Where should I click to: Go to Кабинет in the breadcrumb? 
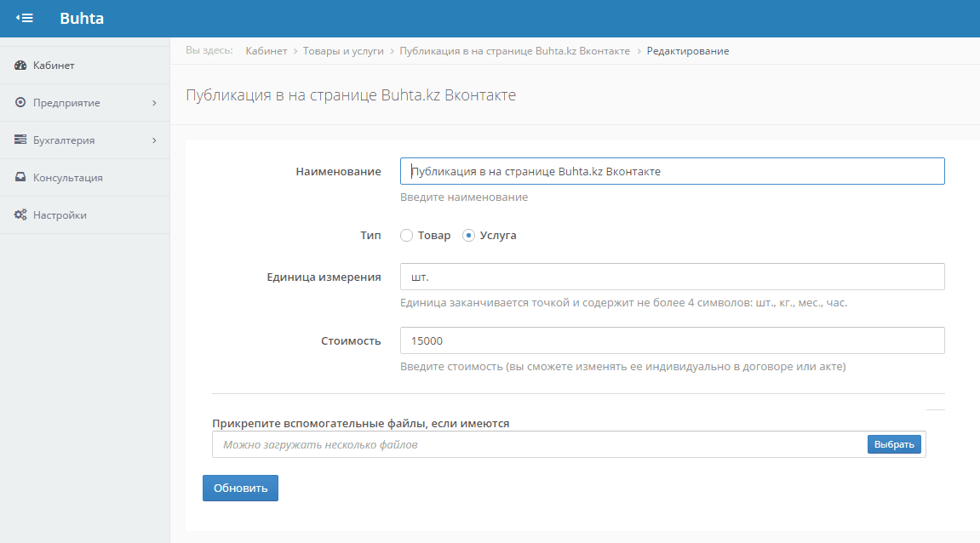point(266,51)
